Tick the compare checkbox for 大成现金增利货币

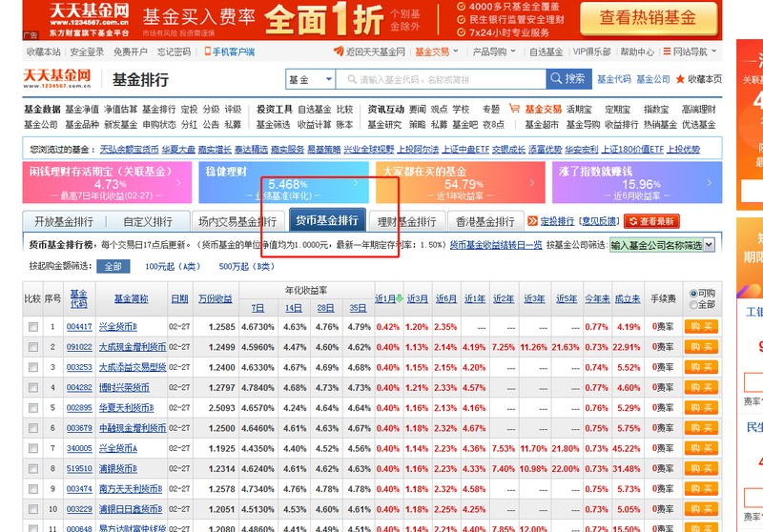point(33,347)
